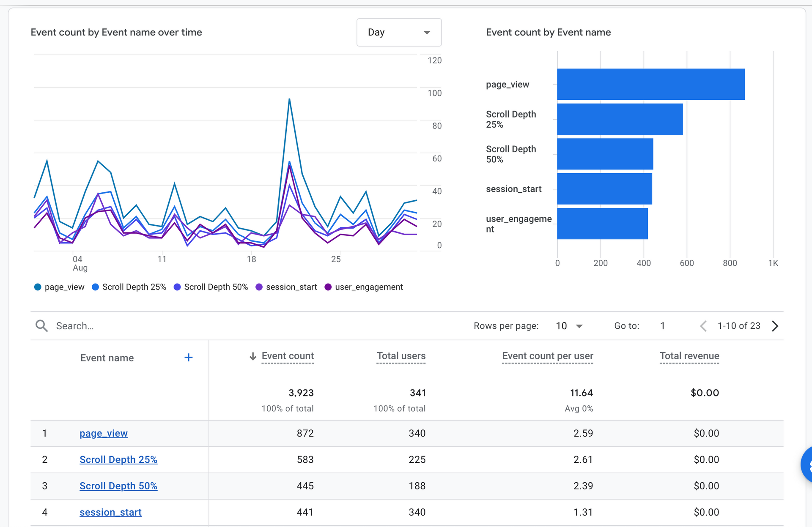Go to next page arrow
Screen dimensions: 812x527
pyautogui.click(x=775, y=326)
